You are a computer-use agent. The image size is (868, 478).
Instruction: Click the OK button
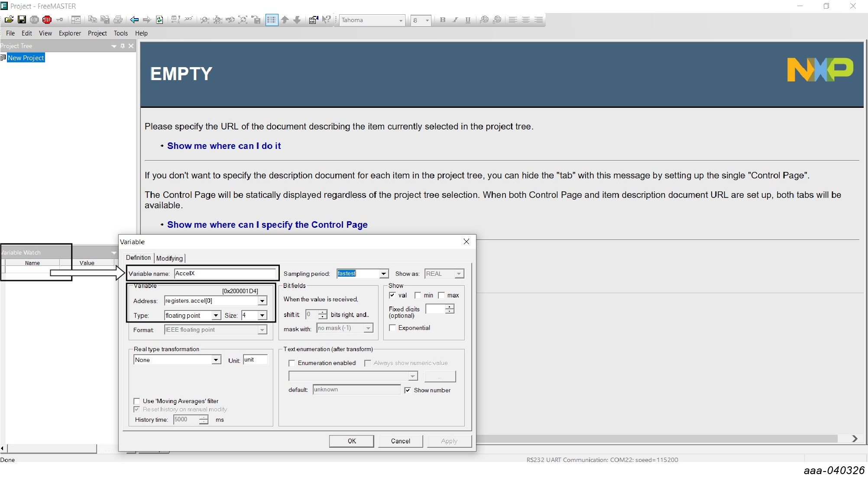tap(351, 441)
